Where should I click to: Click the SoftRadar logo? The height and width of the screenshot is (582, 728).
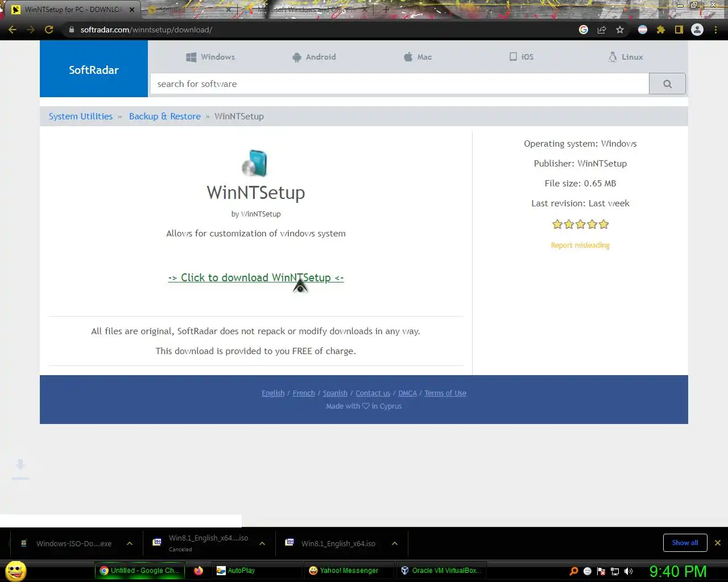coord(94,70)
